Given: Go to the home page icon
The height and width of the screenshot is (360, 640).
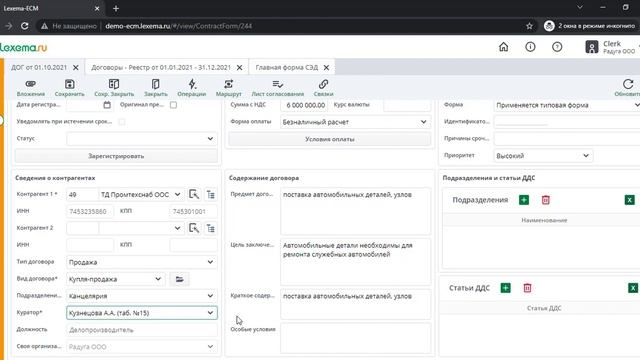Looking at the screenshot, I should [504, 47].
